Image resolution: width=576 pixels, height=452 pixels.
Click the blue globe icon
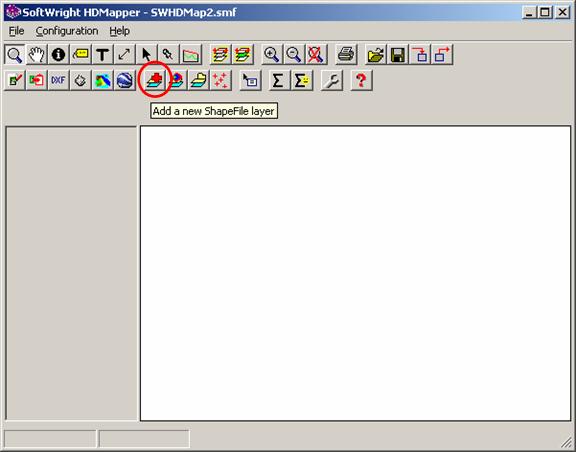point(124,80)
